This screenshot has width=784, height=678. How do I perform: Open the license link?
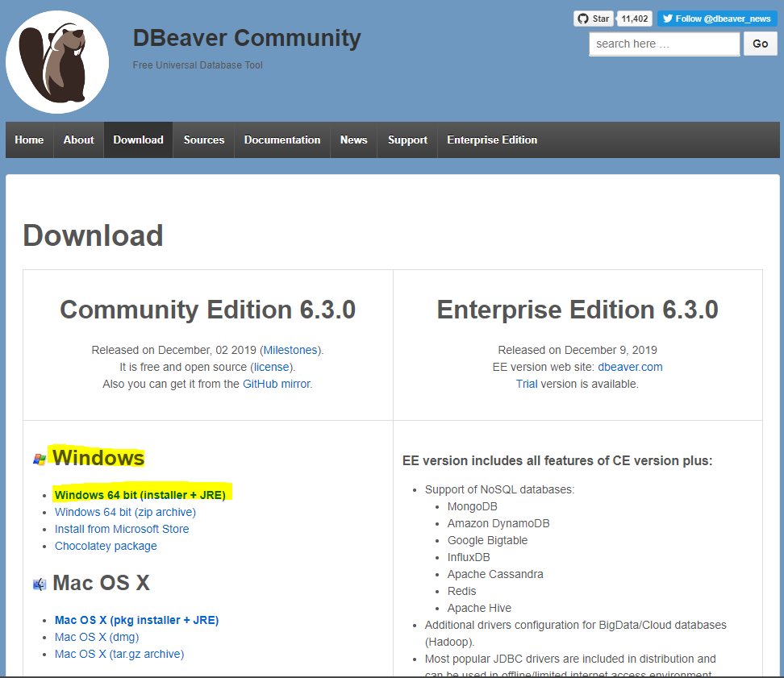(x=272, y=368)
